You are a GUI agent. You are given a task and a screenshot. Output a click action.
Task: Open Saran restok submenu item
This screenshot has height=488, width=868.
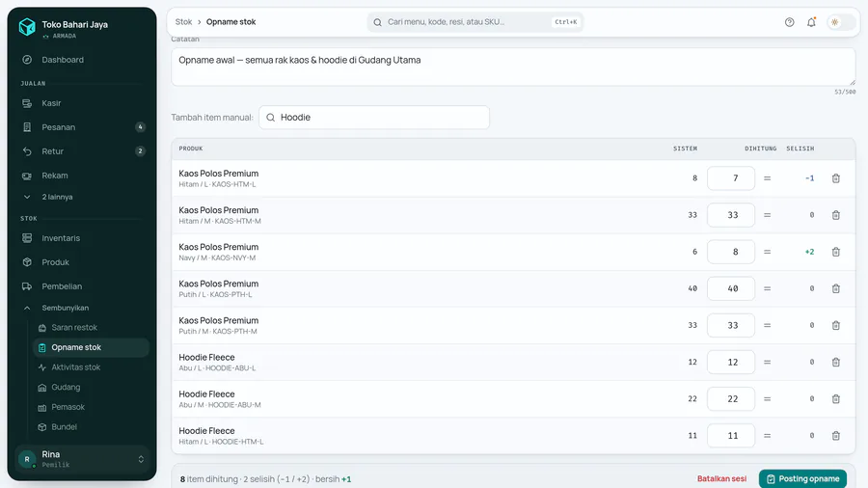coord(91,328)
